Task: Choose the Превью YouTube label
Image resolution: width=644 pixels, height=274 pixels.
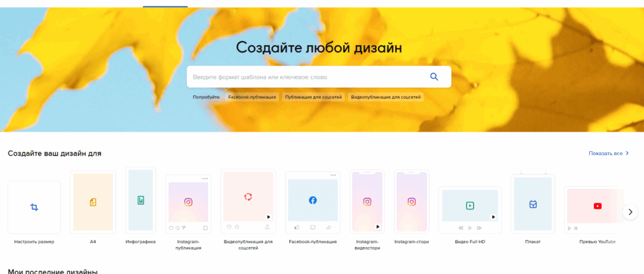Action: (x=597, y=242)
